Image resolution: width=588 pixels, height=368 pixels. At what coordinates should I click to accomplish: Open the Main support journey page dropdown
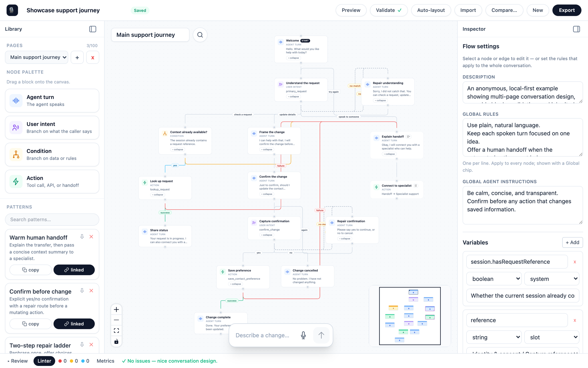[37, 57]
